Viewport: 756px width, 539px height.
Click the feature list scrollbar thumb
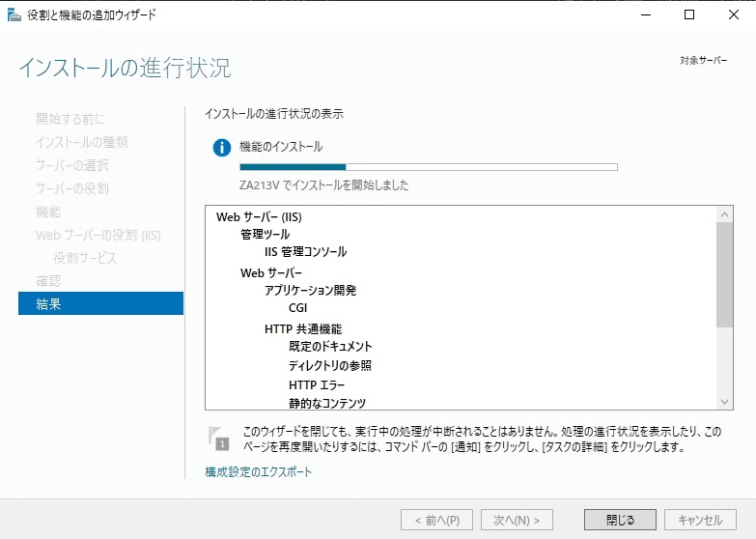[x=724, y=275]
